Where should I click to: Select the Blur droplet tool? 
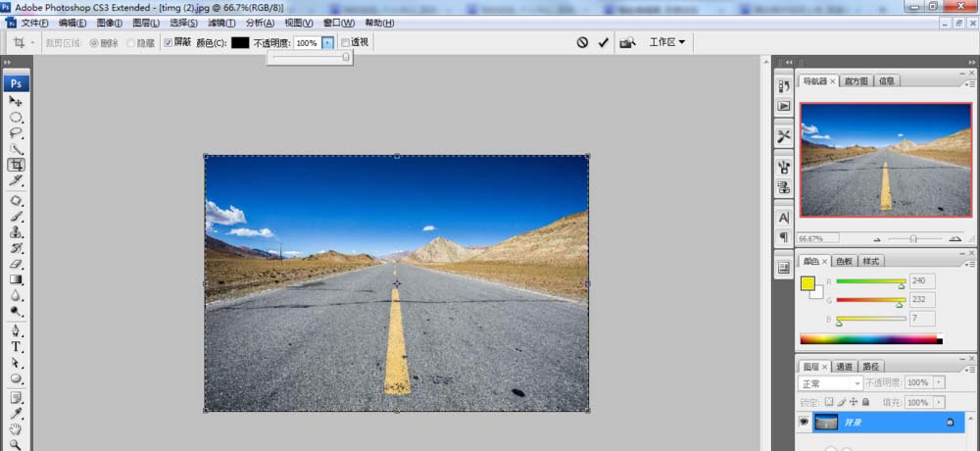(x=17, y=295)
